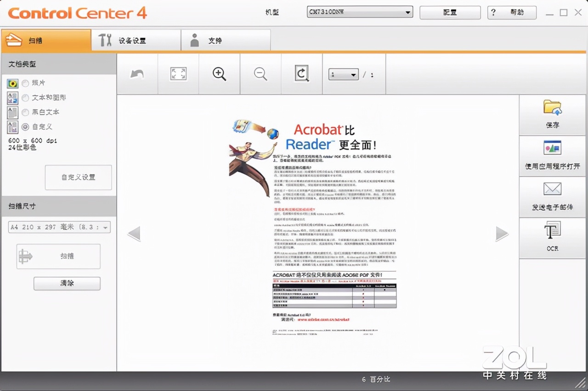Send scan via 发送电子邮件
The width and height of the screenshot is (588, 391).
pyautogui.click(x=553, y=197)
